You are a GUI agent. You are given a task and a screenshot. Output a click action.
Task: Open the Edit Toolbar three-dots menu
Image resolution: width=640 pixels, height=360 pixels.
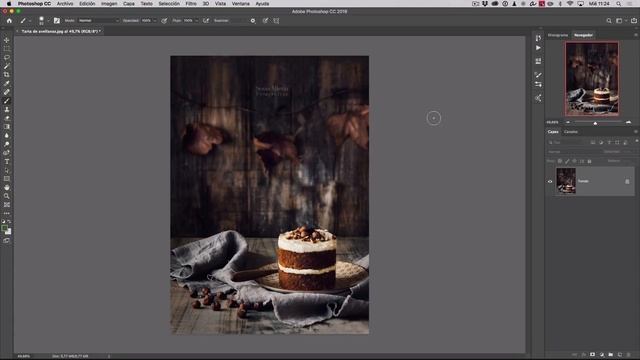click(7, 213)
